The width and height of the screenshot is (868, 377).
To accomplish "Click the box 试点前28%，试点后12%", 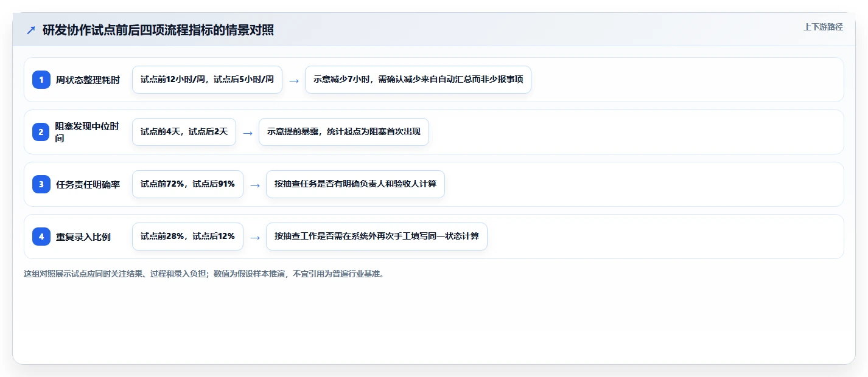I will click(187, 237).
